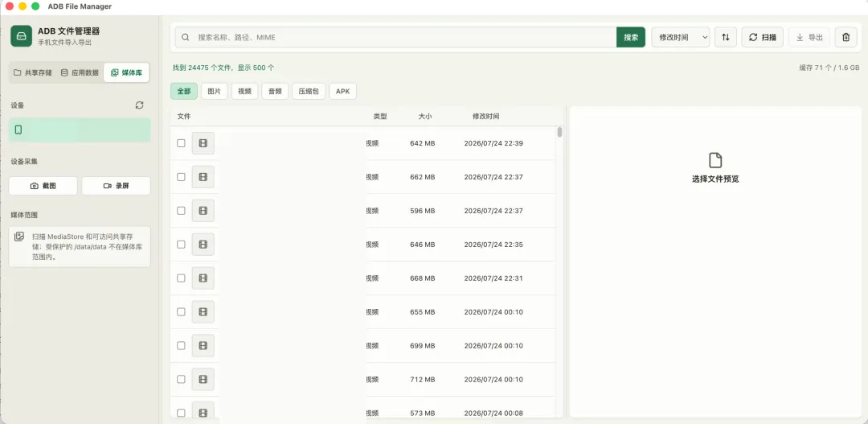Check the 662 MB video file
Screen dimensions: 868x424
coord(181,177)
